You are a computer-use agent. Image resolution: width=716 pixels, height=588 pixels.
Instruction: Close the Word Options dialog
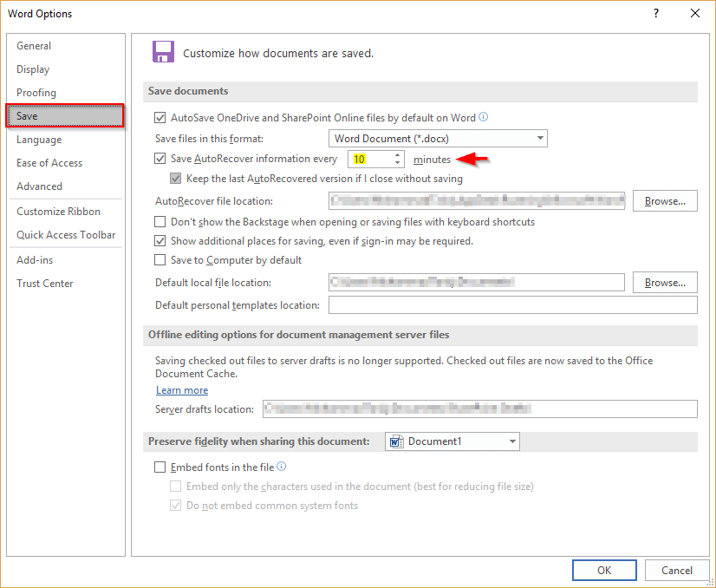pyautogui.click(x=695, y=13)
